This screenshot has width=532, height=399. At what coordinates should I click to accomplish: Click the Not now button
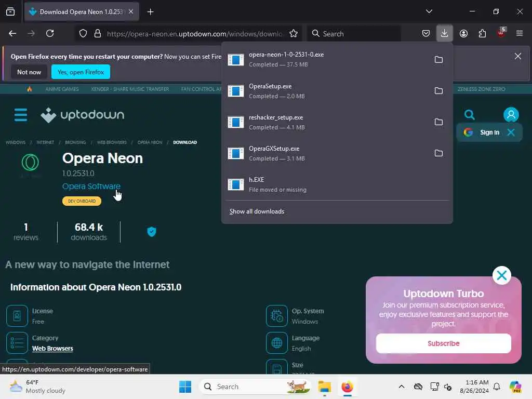pyautogui.click(x=29, y=72)
